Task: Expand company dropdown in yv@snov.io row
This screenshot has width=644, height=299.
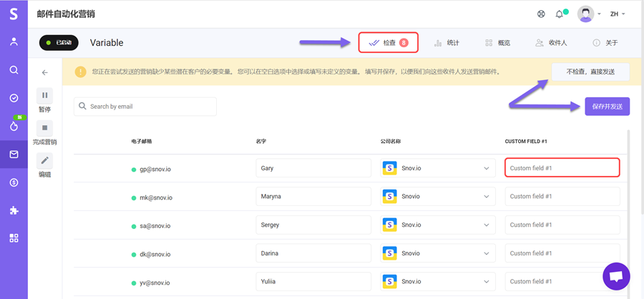Action: coord(487,282)
